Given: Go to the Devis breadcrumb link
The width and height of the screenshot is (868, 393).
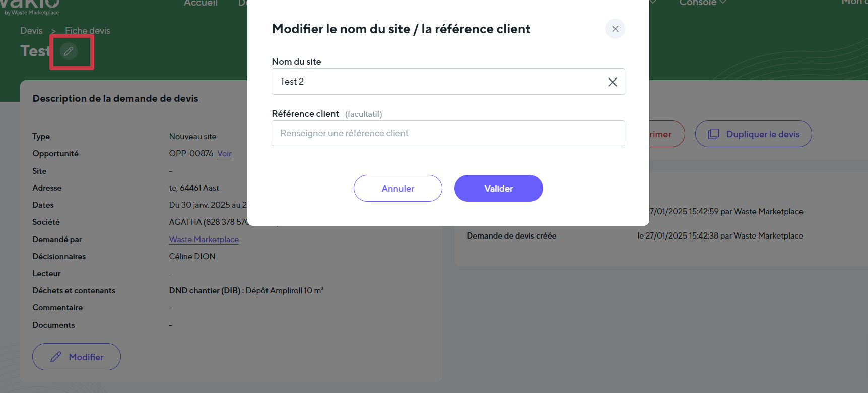Looking at the screenshot, I should tap(31, 31).
